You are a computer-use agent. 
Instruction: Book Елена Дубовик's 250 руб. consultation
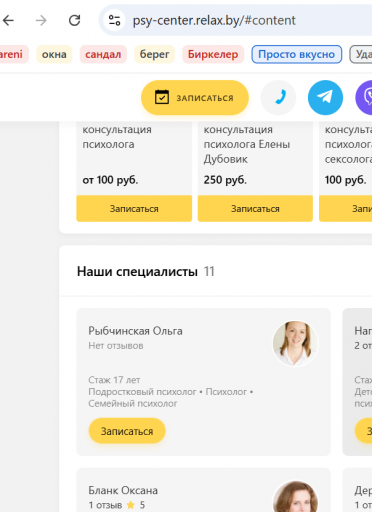[x=255, y=209]
